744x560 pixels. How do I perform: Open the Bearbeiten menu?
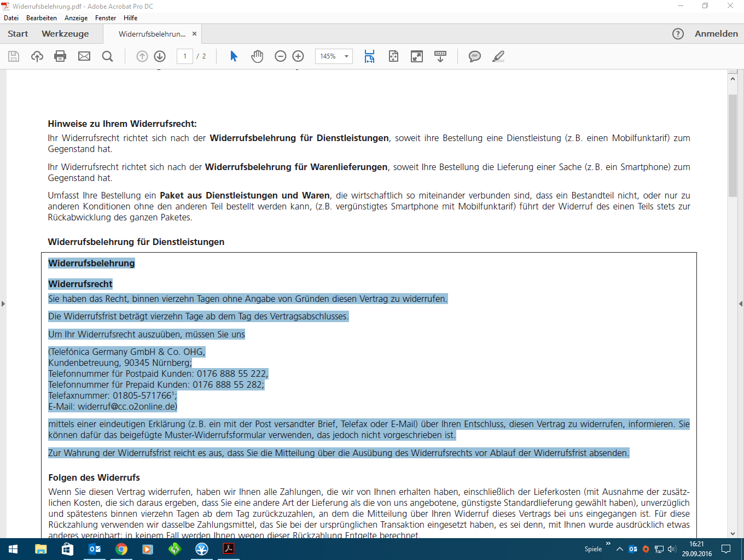pos(42,18)
